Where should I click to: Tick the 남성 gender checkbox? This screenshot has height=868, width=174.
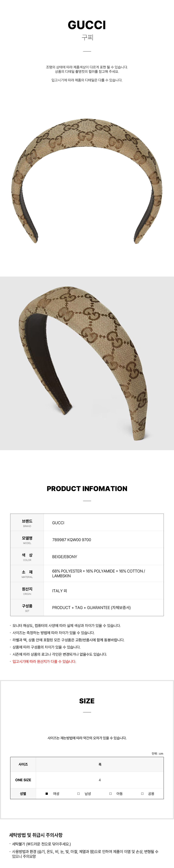78,794
